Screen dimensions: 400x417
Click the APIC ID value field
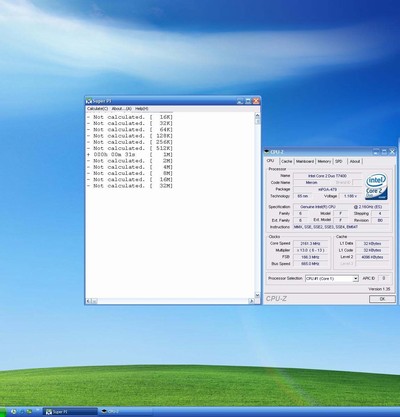[x=384, y=278]
